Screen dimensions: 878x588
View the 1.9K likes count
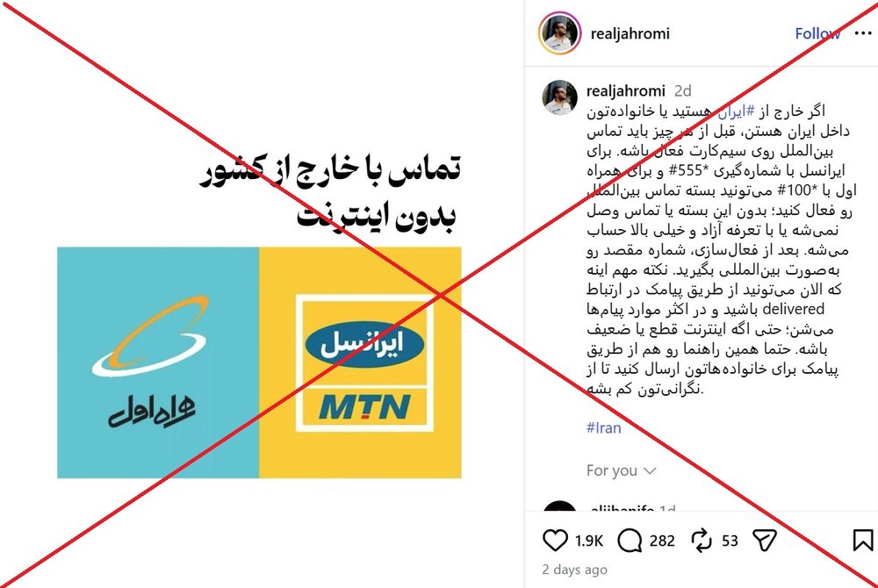(x=589, y=541)
